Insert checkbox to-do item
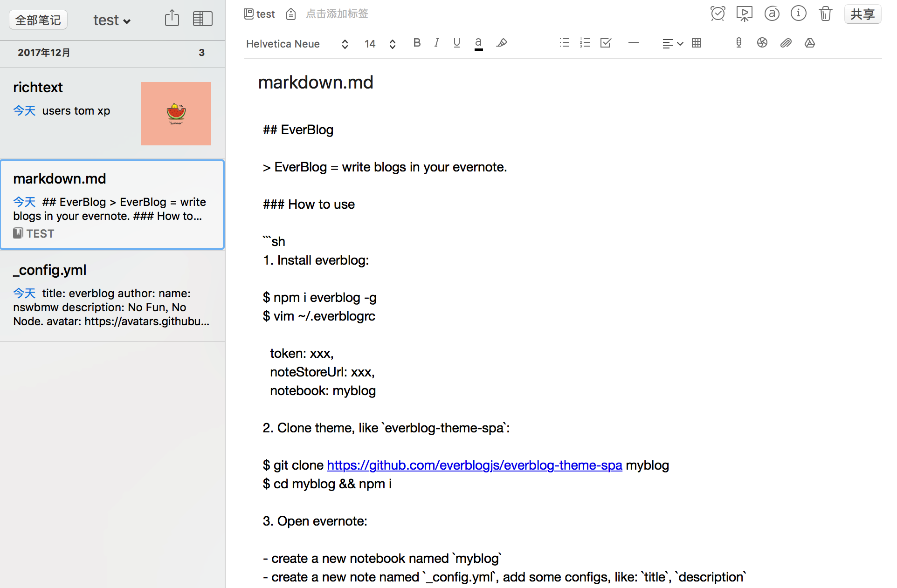The image size is (897, 588). [606, 43]
